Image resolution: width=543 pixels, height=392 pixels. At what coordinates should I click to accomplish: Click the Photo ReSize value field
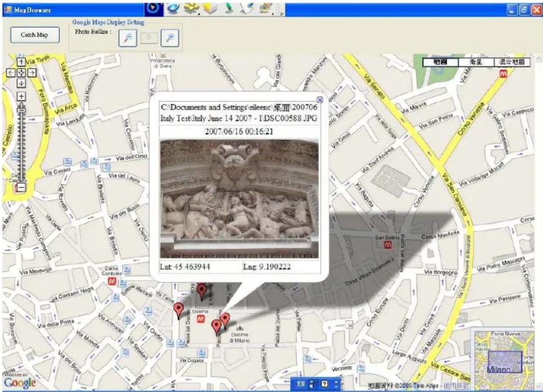[149, 38]
